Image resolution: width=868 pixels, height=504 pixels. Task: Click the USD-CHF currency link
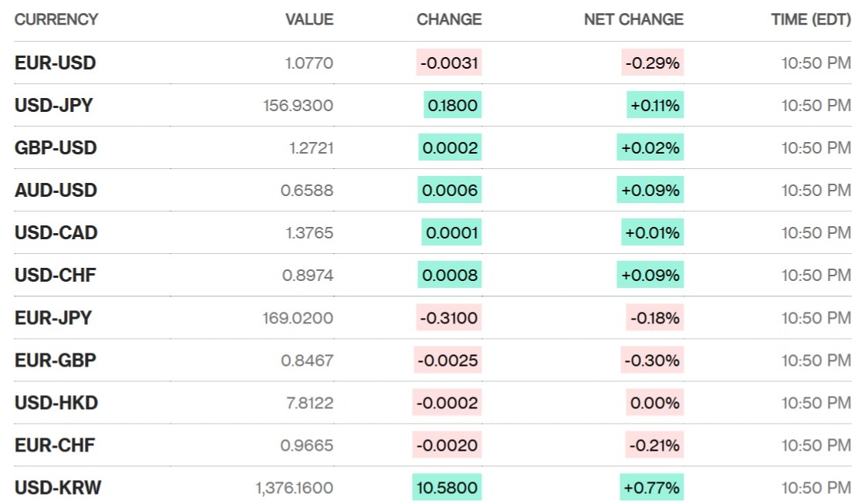coord(55,275)
